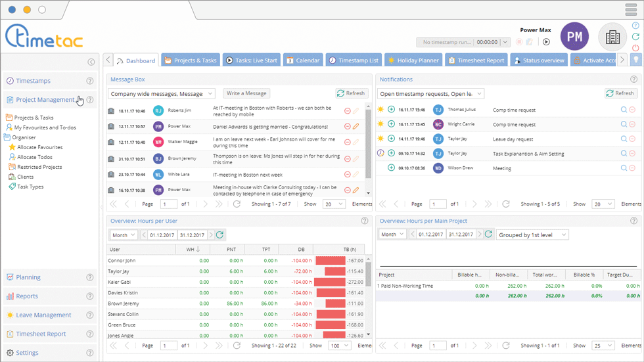The height and width of the screenshot is (362, 644).
Task: Collapse the left sidebar panel
Action: [x=91, y=62]
